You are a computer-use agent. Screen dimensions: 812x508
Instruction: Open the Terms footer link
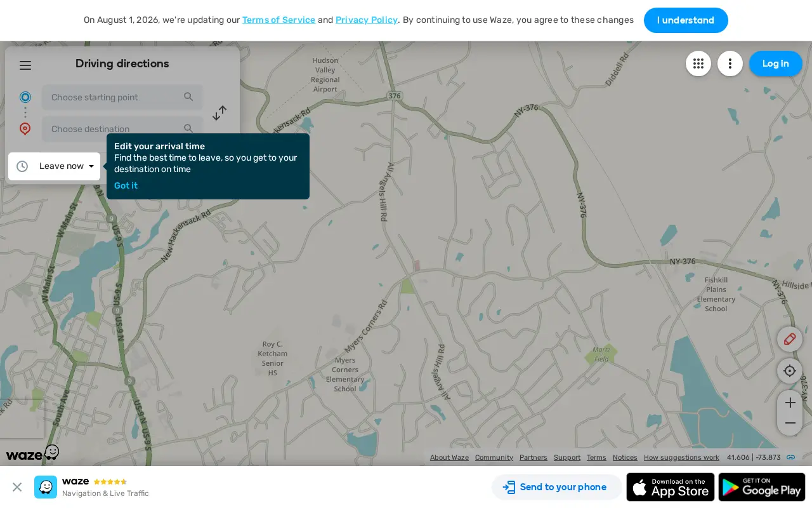pyautogui.click(x=596, y=457)
